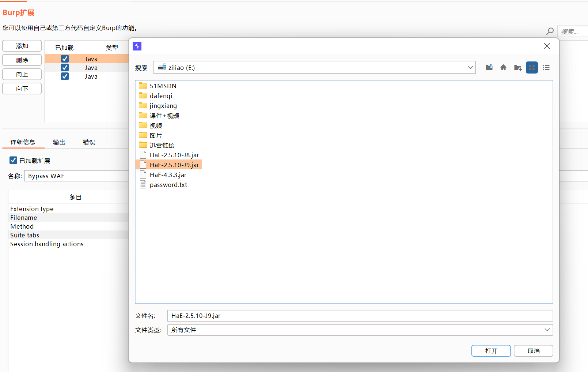588x372 pixels.
Task: Click the 已加载 column header
Action: coord(64,48)
